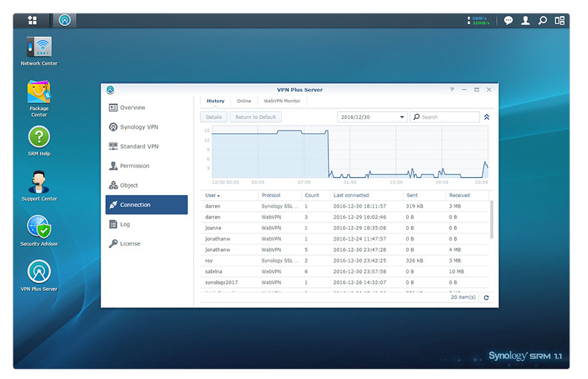The height and width of the screenshot is (379, 588).
Task: Select jonathanw row connected 2016-12-24 11:47:57
Action: tap(345, 239)
